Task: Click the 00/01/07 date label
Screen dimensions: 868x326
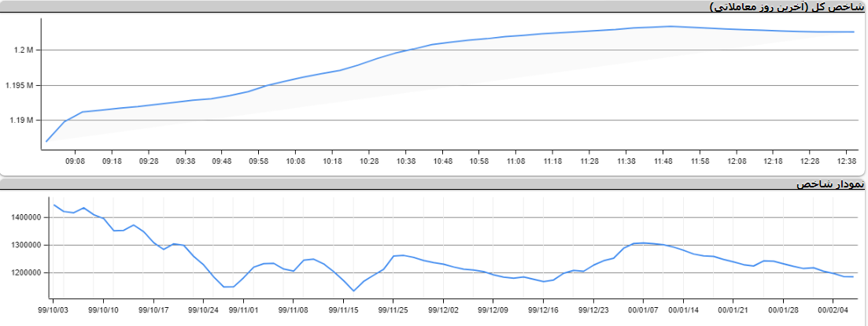Action: (x=643, y=310)
